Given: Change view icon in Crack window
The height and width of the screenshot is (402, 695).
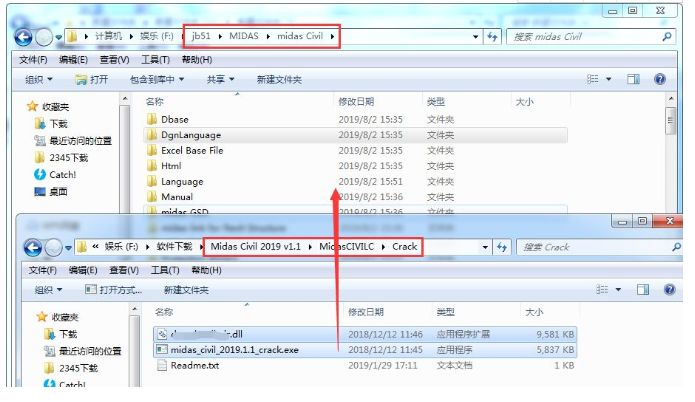Looking at the screenshot, I should (602, 290).
